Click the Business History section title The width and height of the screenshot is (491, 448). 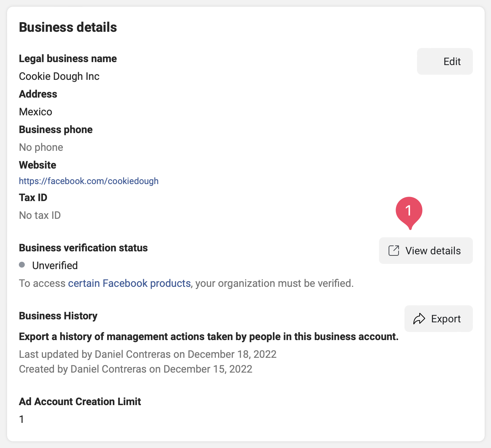(x=58, y=316)
